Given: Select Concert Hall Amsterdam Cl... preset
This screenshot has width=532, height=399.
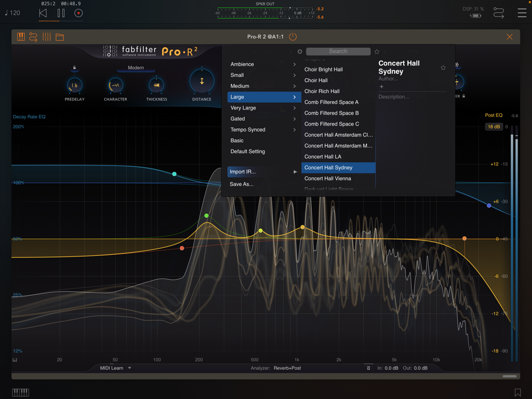Looking at the screenshot, I should 338,135.
